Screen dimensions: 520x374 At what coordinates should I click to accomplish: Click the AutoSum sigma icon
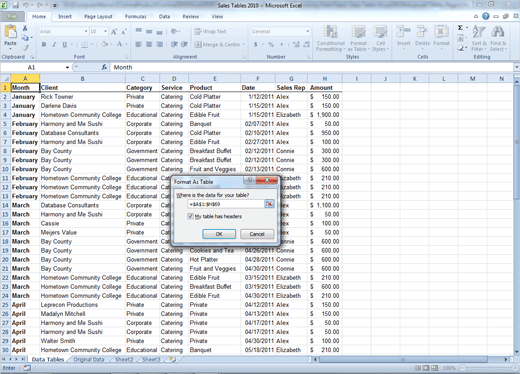point(460,28)
